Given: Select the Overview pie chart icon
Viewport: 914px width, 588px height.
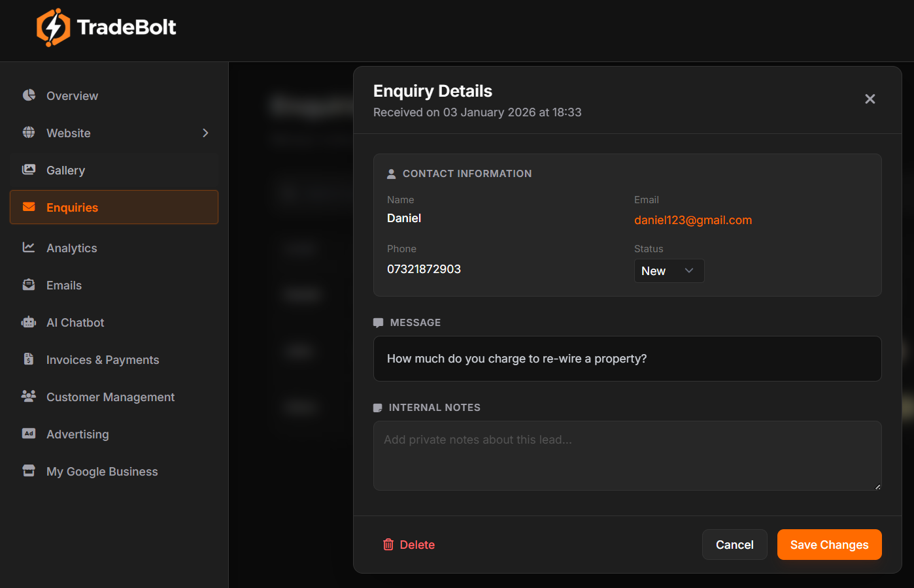Looking at the screenshot, I should tap(29, 95).
